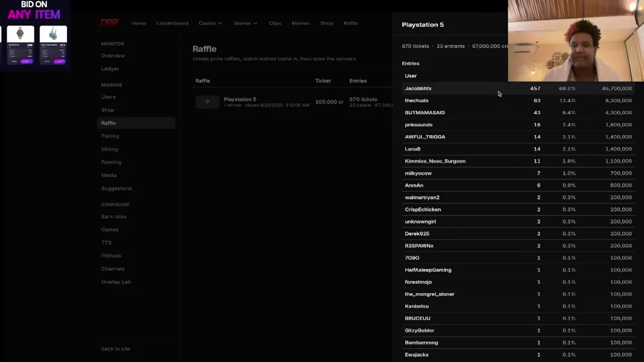Open Ledger in the sidebar

[x=110, y=69]
